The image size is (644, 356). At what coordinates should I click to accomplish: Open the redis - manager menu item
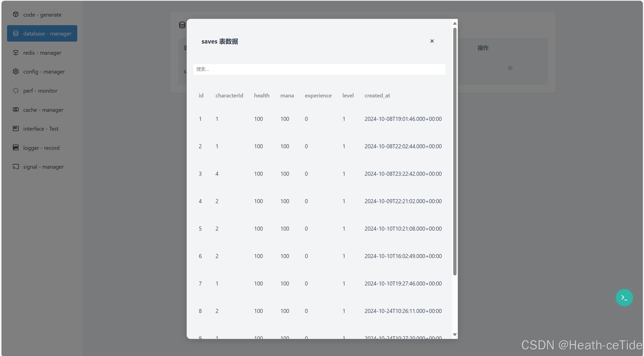pyautogui.click(x=42, y=53)
